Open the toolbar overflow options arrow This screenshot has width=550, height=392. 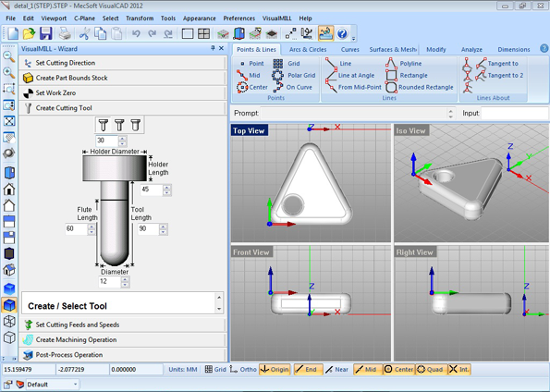pyautogui.click(x=353, y=39)
